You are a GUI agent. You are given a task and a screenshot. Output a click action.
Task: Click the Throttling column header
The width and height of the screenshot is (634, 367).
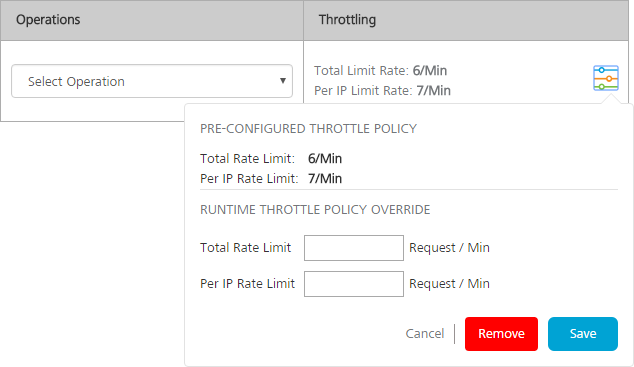(x=347, y=19)
